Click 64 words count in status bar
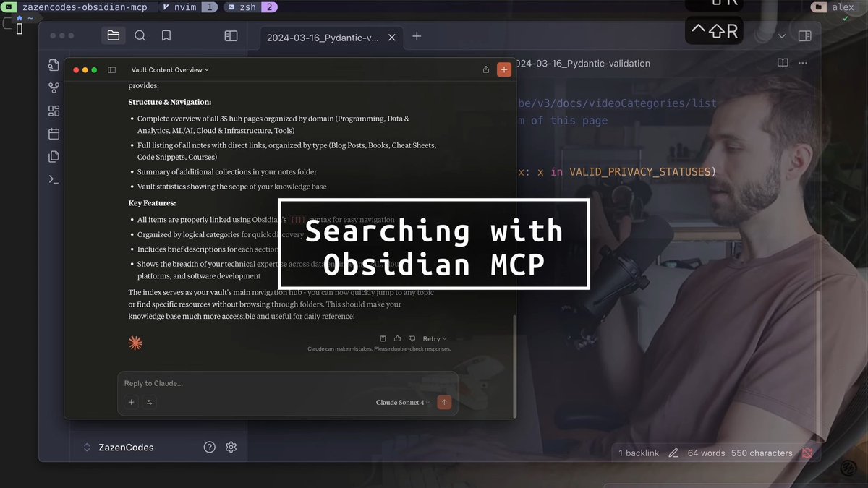Viewport: 868px width, 488px height. pyautogui.click(x=706, y=453)
